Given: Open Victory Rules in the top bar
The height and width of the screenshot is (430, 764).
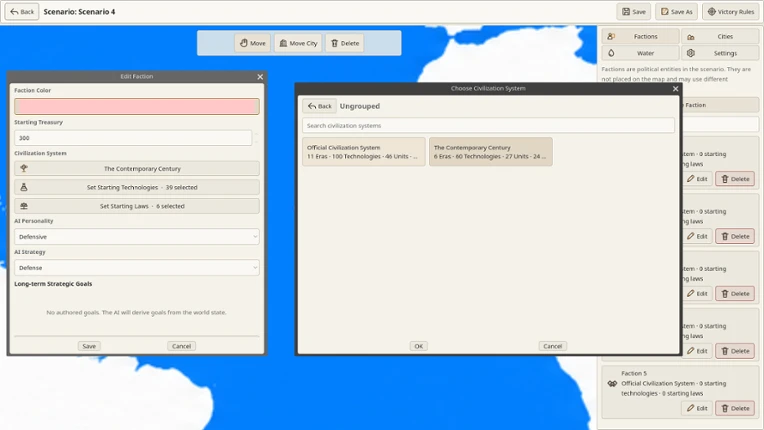Looking at the screenshot, I should pyautogui.click(x=730, y=12).
